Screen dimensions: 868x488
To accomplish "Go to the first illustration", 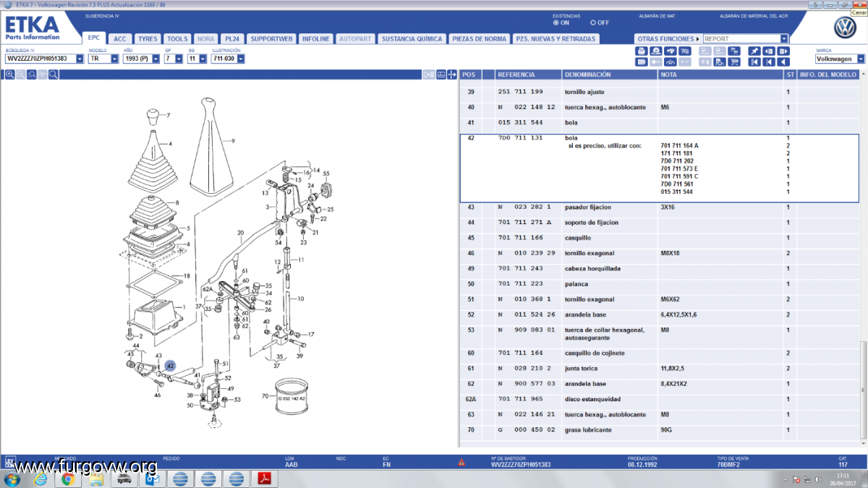I will tap(754, 62).
